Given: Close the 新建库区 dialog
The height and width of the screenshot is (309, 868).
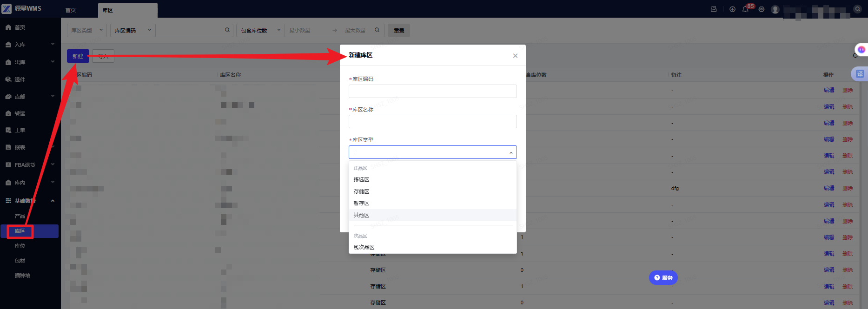Looking at the screenshot, I should tap(515, 56).
